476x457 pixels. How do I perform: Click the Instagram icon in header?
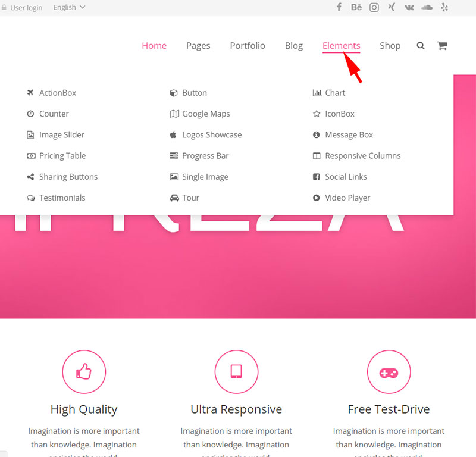[x=374, y=7]
